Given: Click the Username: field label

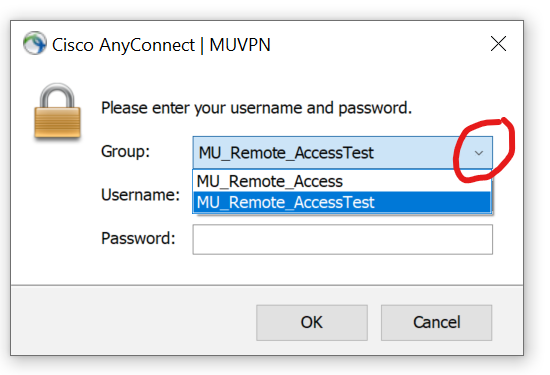Looking at the screenshot, I should coord(140,195).
